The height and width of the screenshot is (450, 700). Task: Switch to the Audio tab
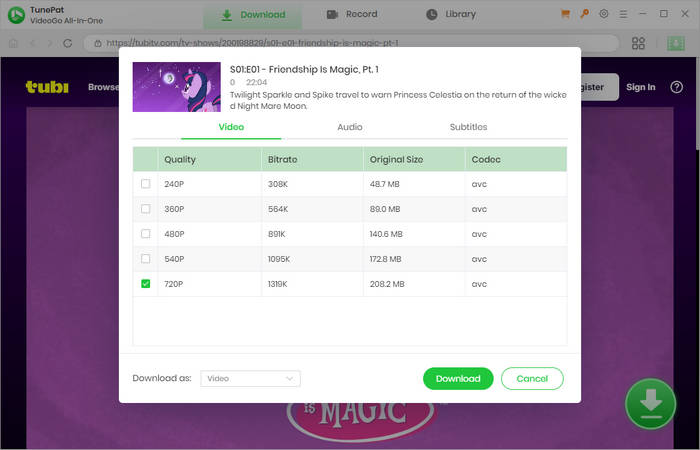[350, 127]
